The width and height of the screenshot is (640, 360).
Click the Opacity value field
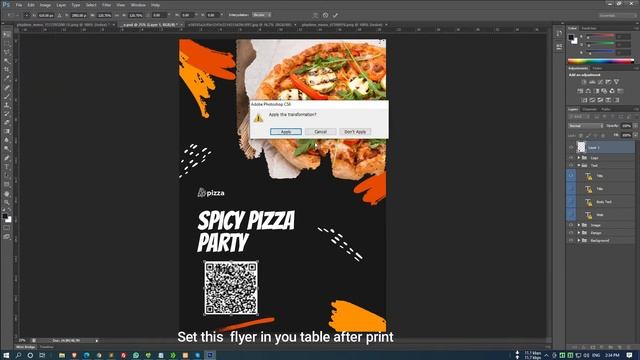627,126
